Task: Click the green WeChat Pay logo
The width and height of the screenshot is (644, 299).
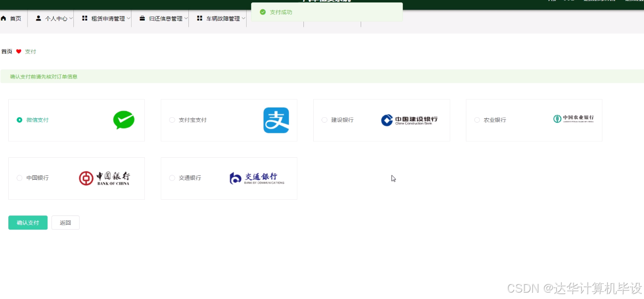Action: point(124,120)
